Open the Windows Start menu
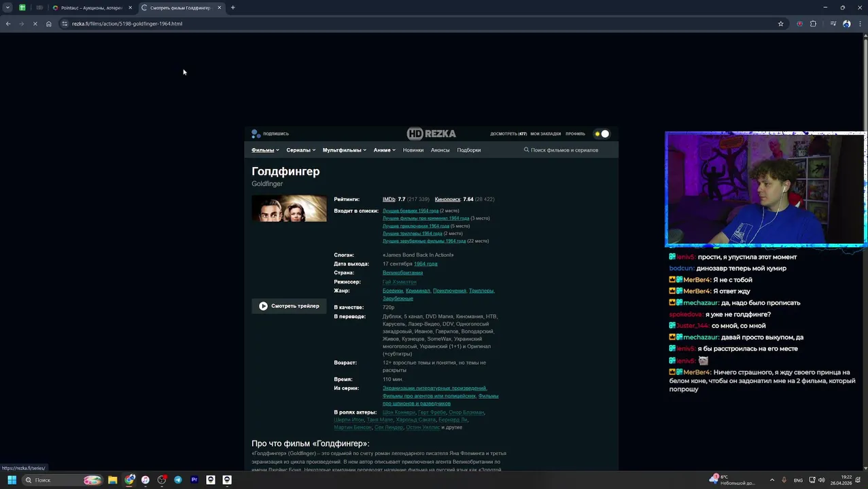Screen dimensions: 868x489 tap(12, 480)
